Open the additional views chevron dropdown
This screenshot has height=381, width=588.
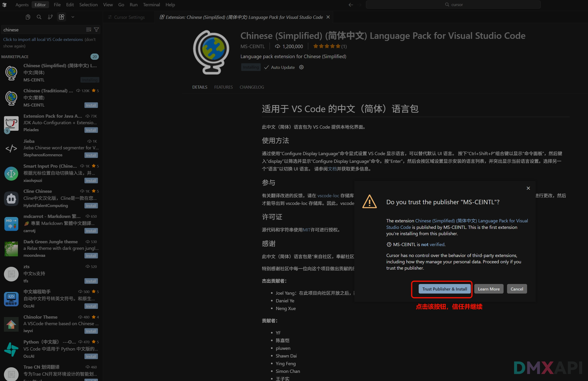point(73,17)
